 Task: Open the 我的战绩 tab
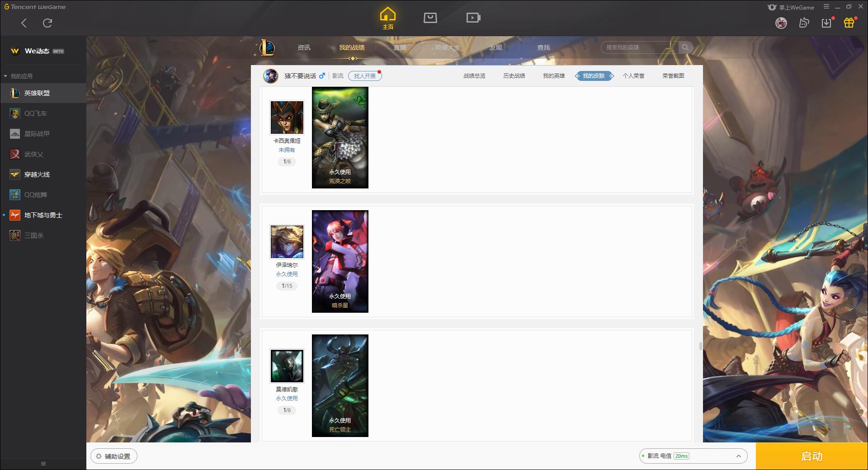352,47
